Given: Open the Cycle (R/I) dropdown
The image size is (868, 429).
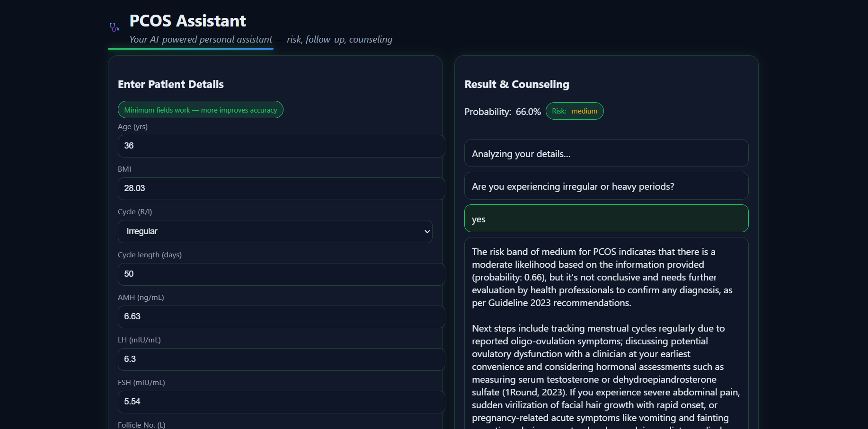Looking at the screenshot, I should click(275, 231).
